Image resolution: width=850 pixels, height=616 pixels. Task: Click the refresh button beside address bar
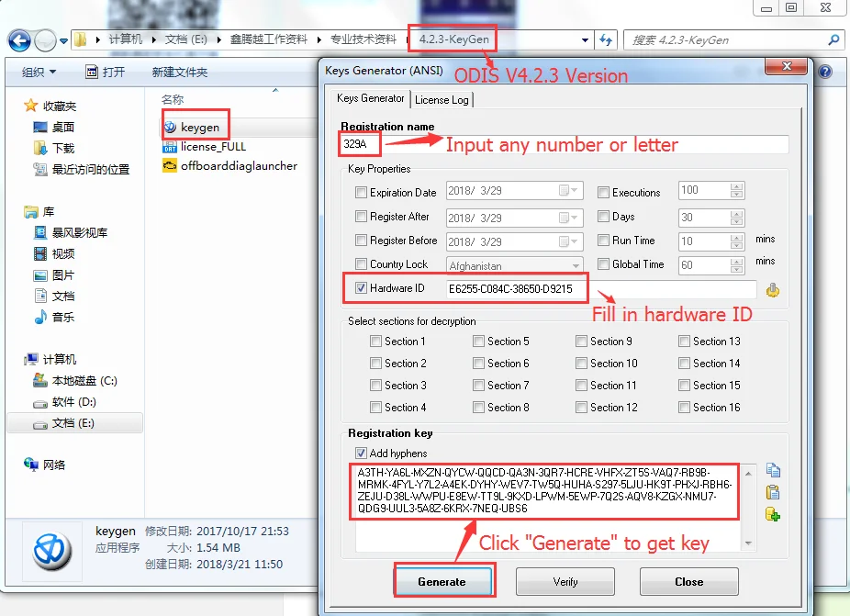pyautogui.click(x=606, y=40)
